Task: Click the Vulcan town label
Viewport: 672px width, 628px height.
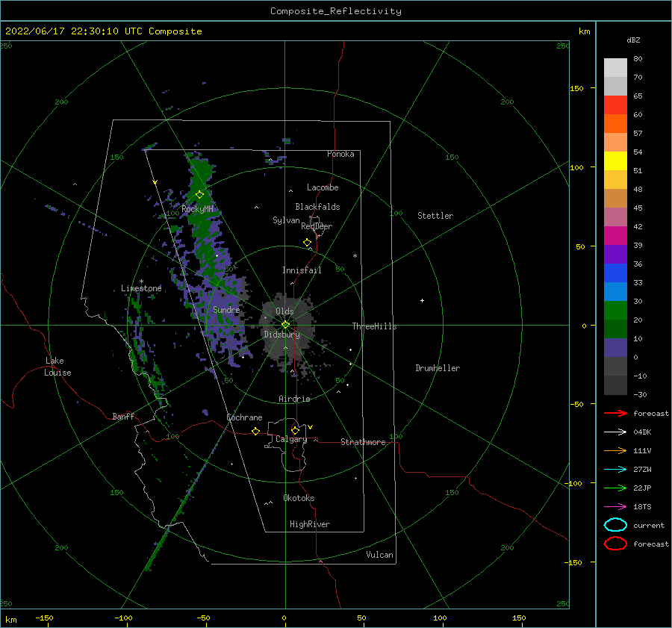Action: pyautogui.click(x=379, y=555)
